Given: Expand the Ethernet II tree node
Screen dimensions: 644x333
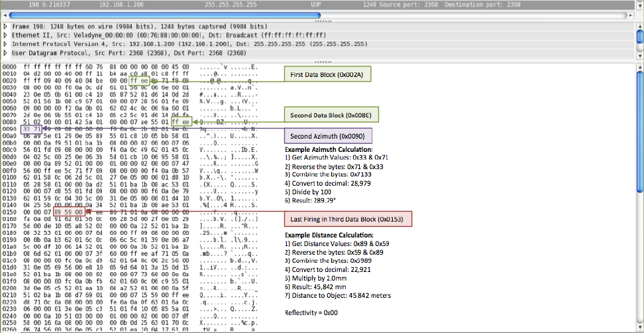Looking at the screenshot, I should (5, 35).
